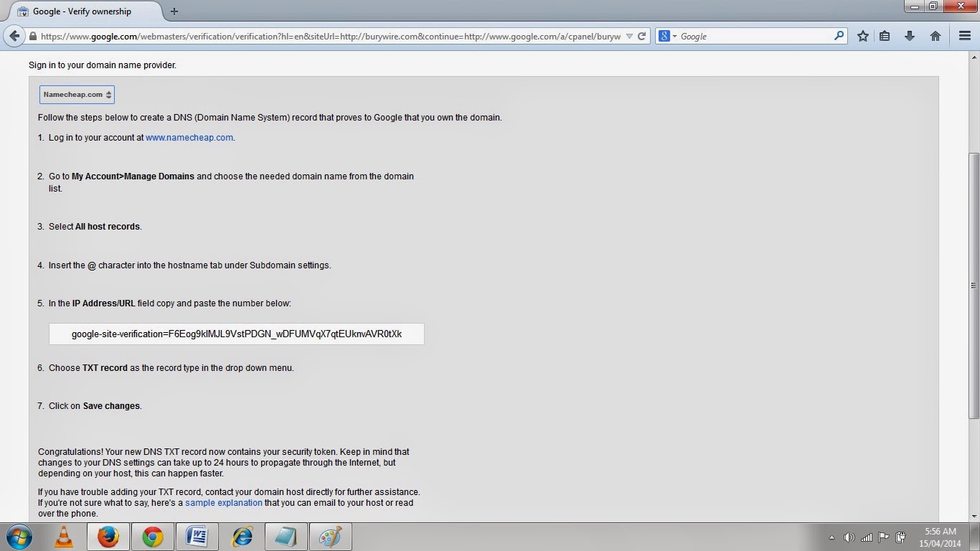Open the volume speaker tray icon
Viewport: 980px width, 551px height.
pos(849,537)
